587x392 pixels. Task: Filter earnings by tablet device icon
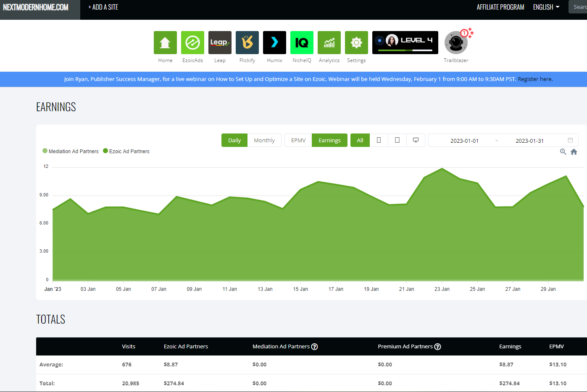click(397, 140)
